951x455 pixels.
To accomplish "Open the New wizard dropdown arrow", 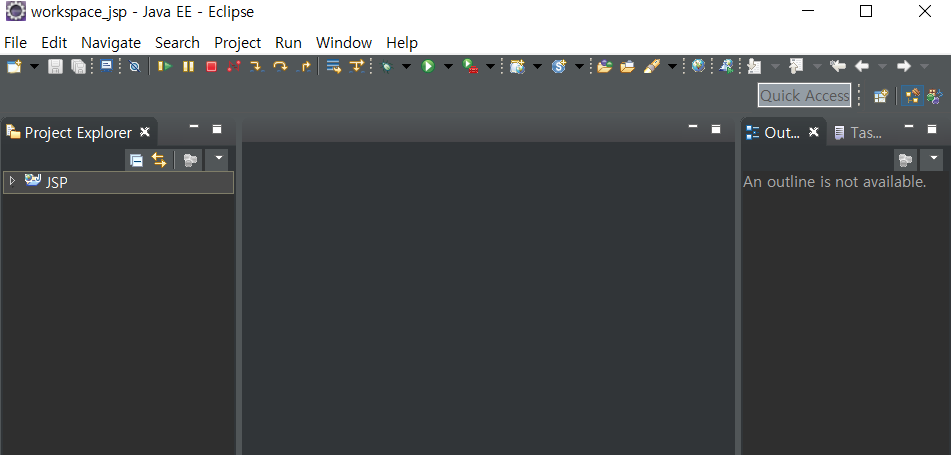I will 34,66.
